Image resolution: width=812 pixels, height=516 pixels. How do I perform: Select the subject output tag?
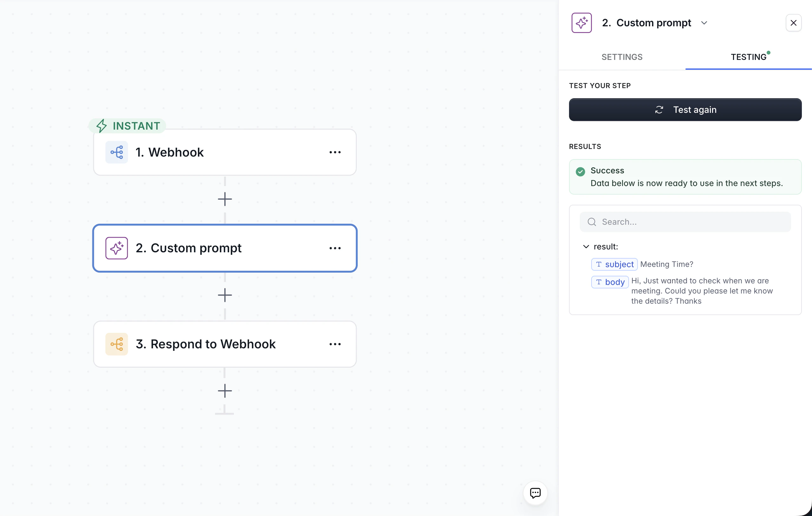(614, 264)
